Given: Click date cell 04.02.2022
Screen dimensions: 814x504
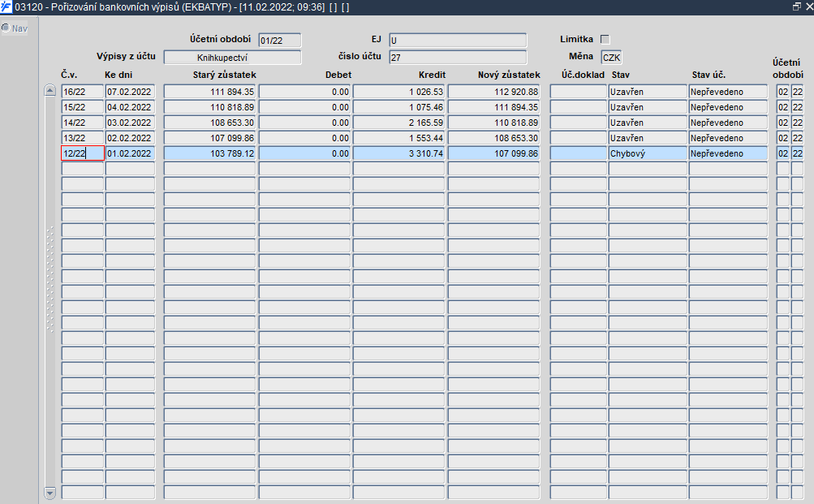Looking at the screenshot, I should 131,107.
